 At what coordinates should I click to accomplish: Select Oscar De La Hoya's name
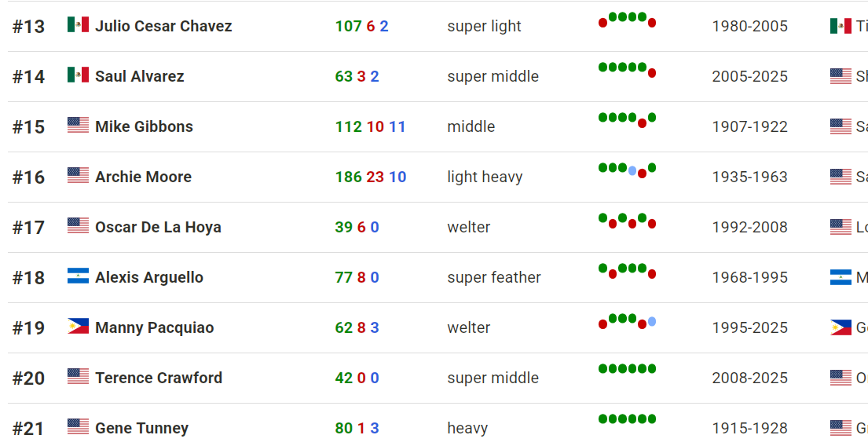click(158, 227)
